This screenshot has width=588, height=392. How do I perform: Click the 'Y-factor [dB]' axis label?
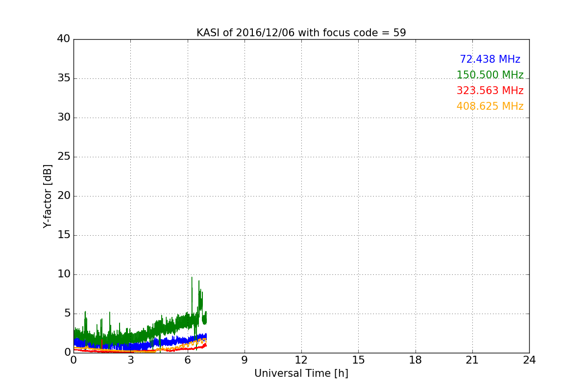pyautogui.click(x=48, y=196)
